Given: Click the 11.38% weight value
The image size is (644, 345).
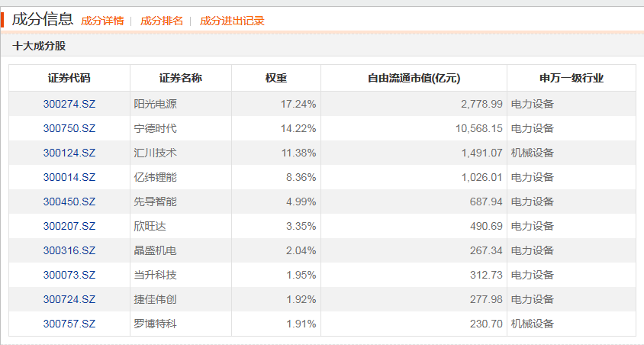Looking at the screenshot, I should point(298,153).
